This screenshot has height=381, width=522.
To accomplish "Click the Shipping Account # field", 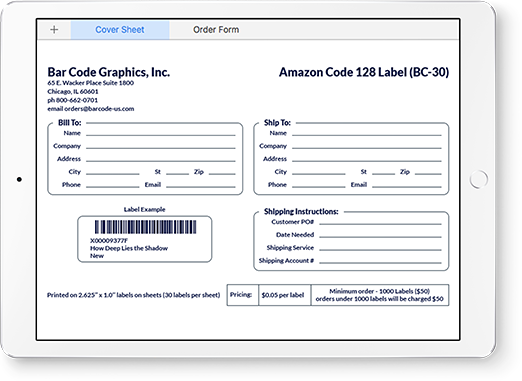I will tap(380, 261).
